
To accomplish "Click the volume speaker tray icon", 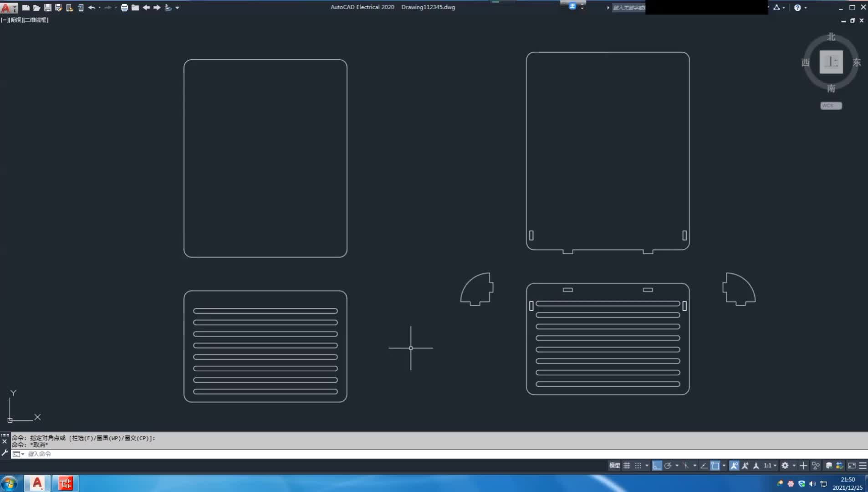I will pos(813,484).
